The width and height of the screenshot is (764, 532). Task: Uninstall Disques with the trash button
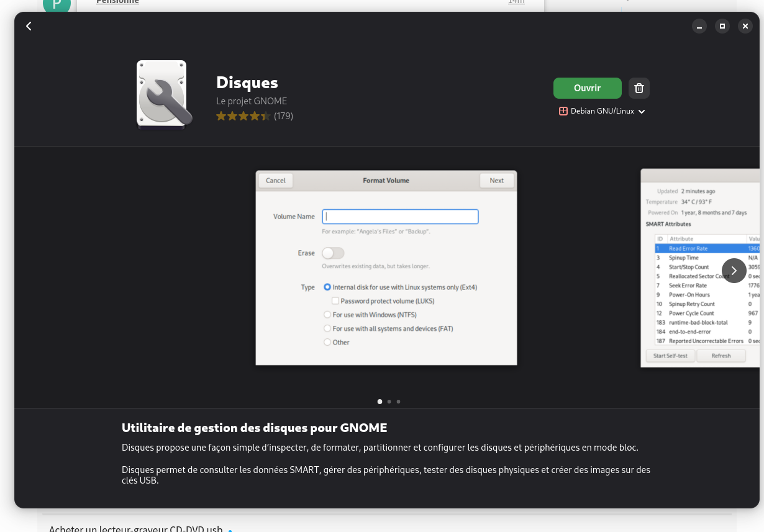tap(639, 88)
